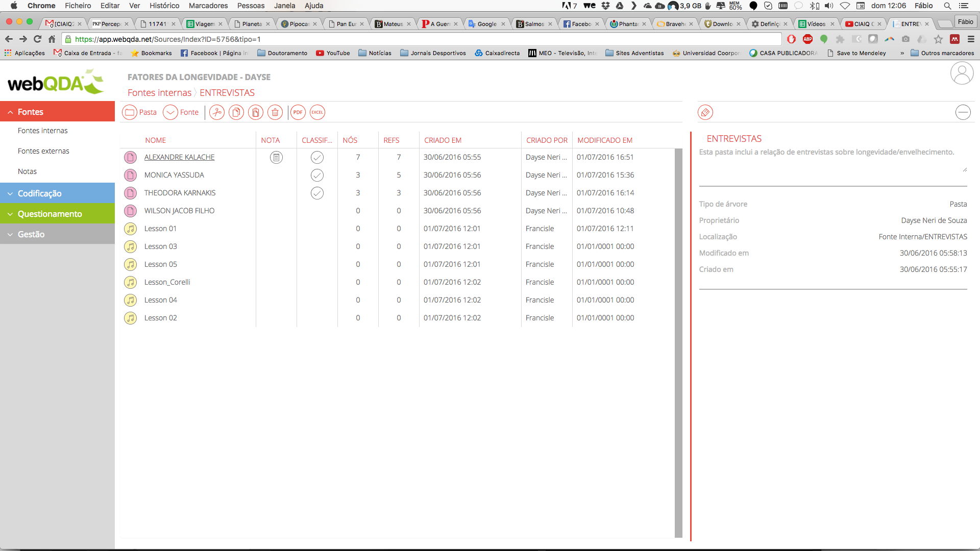Click the folder description text field
The image size is (980, 551).
pos(833,160)
